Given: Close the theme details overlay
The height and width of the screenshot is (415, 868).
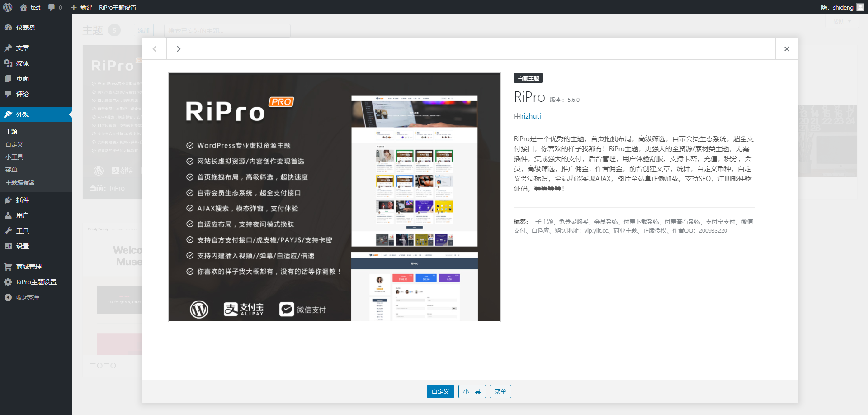Looking at the screenshot, I should click(787, 49).
